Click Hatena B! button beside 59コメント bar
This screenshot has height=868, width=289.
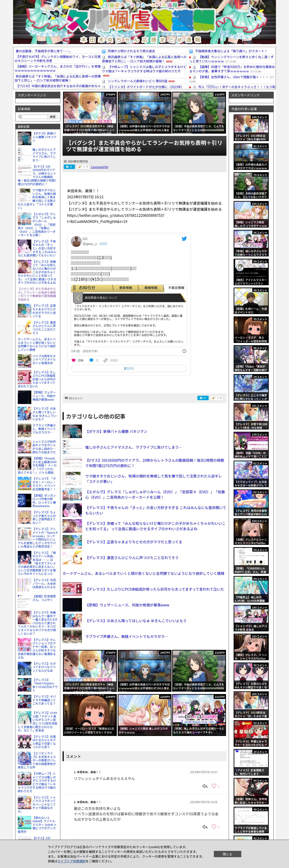point(203,398)
